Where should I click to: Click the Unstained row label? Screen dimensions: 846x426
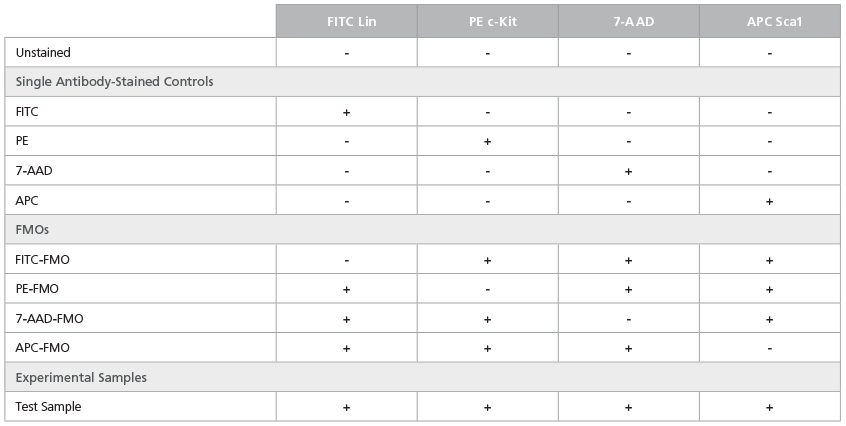click(43, 52)
